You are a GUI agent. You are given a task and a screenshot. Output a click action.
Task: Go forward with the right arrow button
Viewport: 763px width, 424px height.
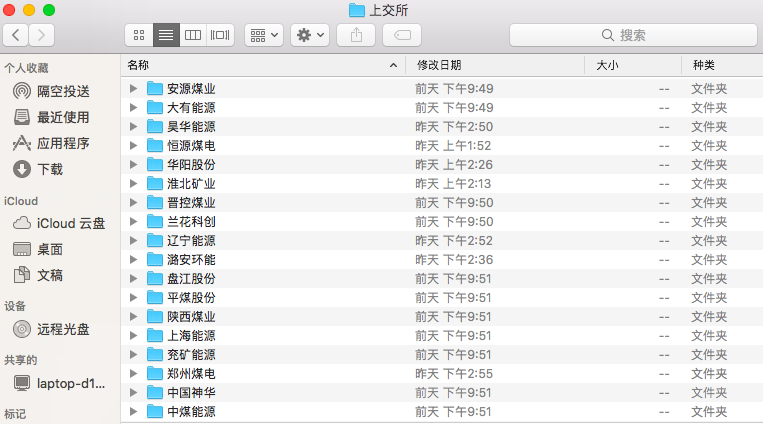pos(41,35)
